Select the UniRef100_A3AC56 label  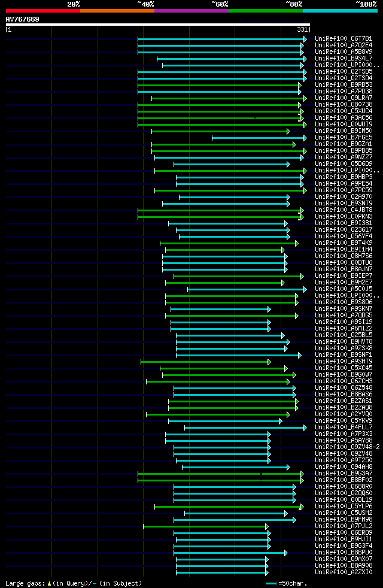344,118
